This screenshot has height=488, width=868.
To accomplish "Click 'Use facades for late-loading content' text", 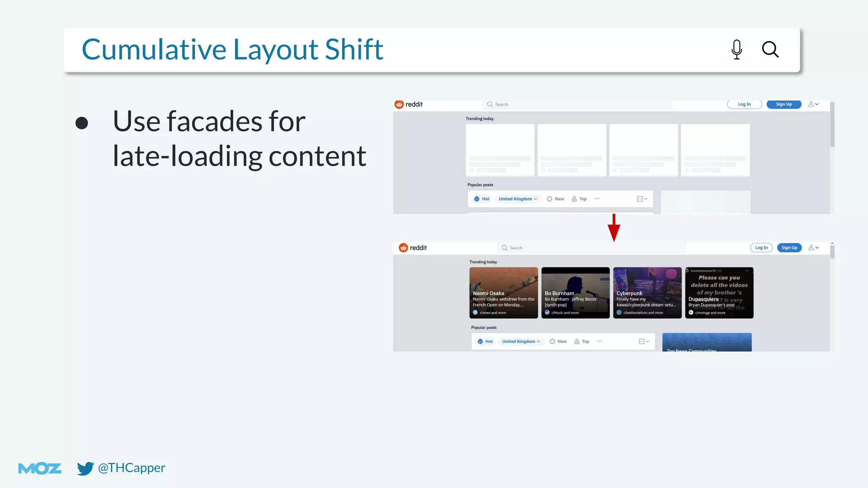I will 239,139.
